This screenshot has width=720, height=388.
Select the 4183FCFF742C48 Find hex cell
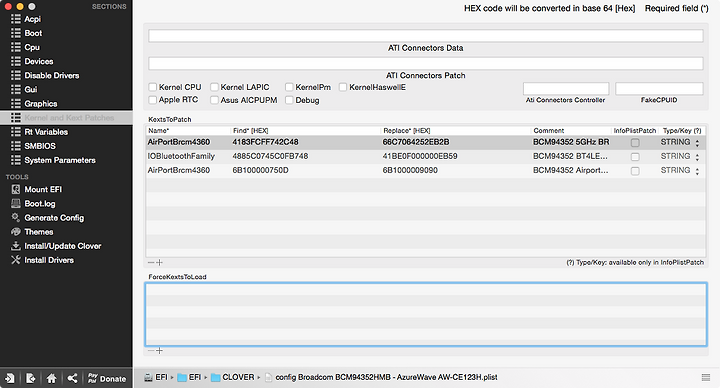(265, 142)
